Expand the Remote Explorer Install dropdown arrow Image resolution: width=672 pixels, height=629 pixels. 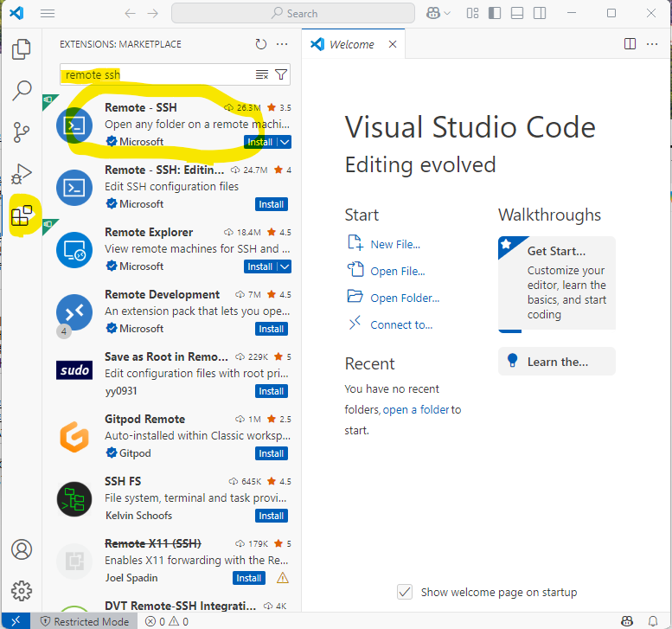coord(285,266)
